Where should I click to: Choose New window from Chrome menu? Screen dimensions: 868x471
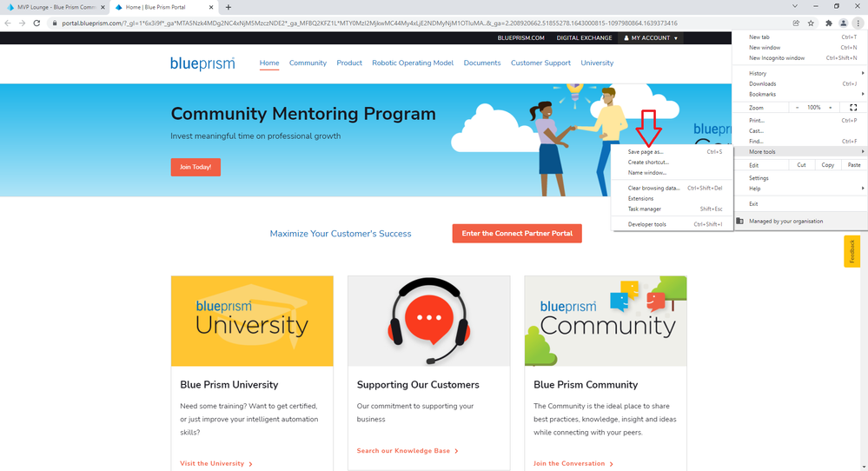coord(799,48)
